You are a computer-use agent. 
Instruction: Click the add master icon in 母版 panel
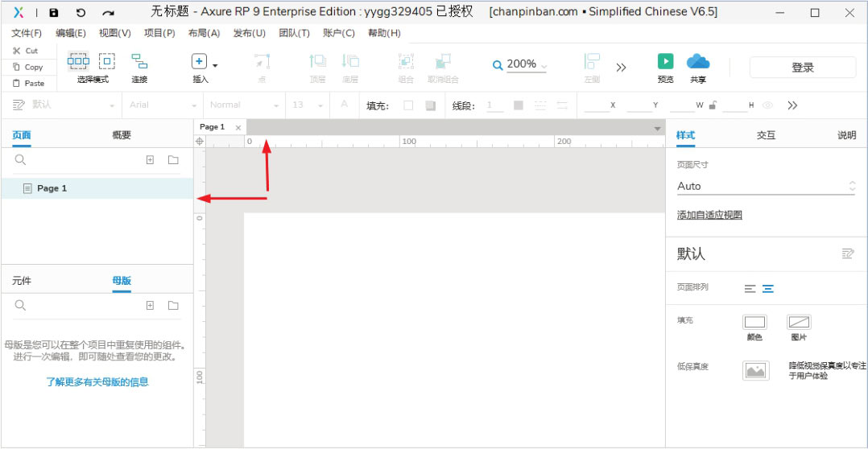150,306
